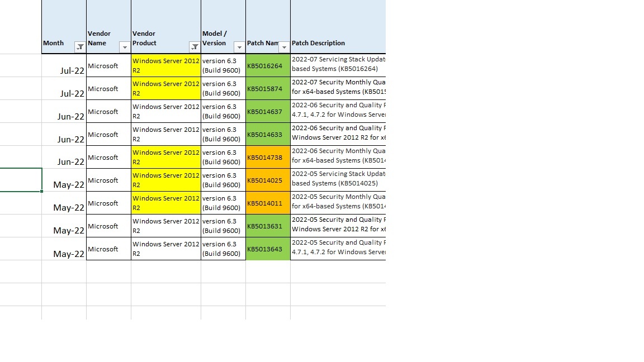The image size is (644, 362).
Task: Open the Vendor Name filter dropdown
Action: click(125, 47)
